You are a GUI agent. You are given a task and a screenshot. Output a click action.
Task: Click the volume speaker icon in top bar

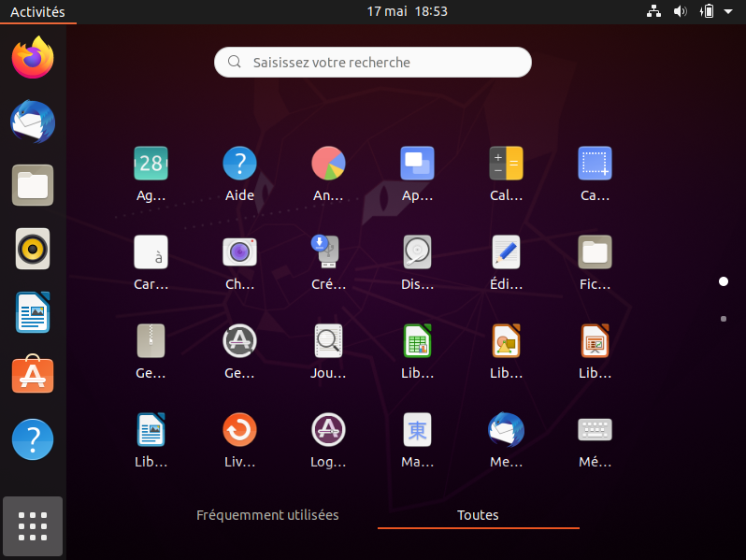click(x=681, y=11)
